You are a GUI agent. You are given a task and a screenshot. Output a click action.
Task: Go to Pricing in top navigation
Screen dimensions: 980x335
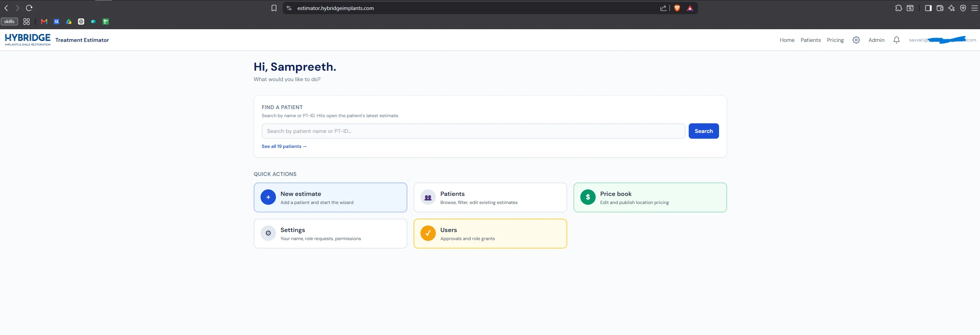pos(835,40)
